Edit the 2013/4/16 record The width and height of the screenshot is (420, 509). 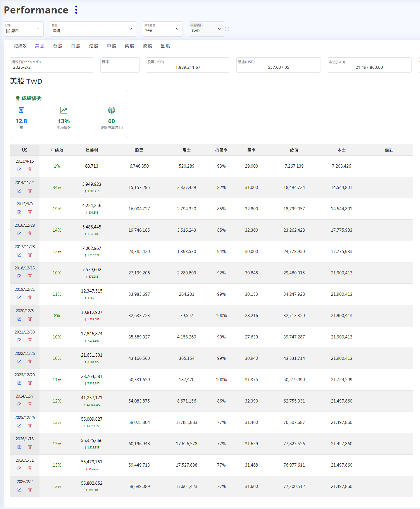pos(19,169)
